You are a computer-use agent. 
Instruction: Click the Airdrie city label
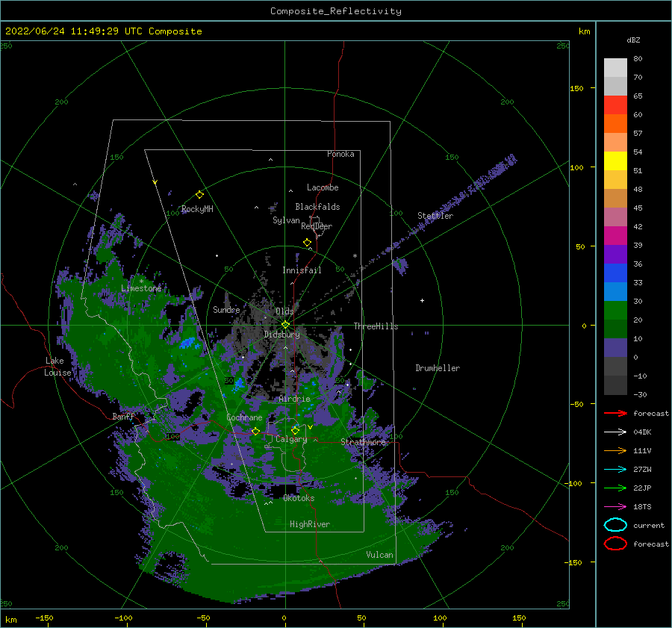(294, 399)
